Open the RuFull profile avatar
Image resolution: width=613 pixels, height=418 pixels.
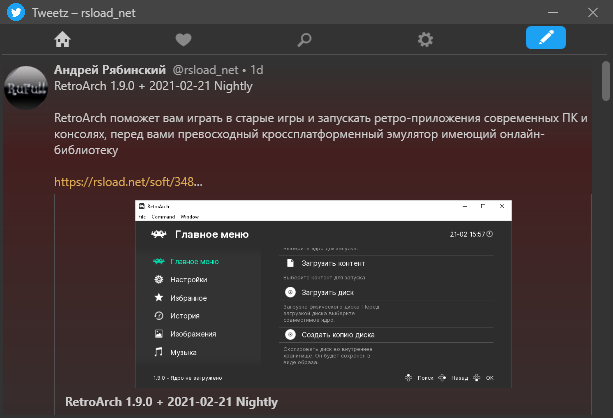(26, 88)
